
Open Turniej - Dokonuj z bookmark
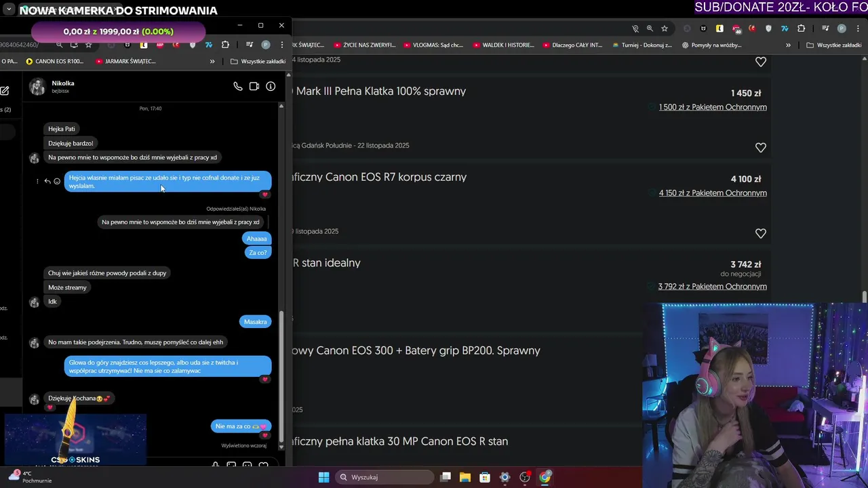[642, 45]
